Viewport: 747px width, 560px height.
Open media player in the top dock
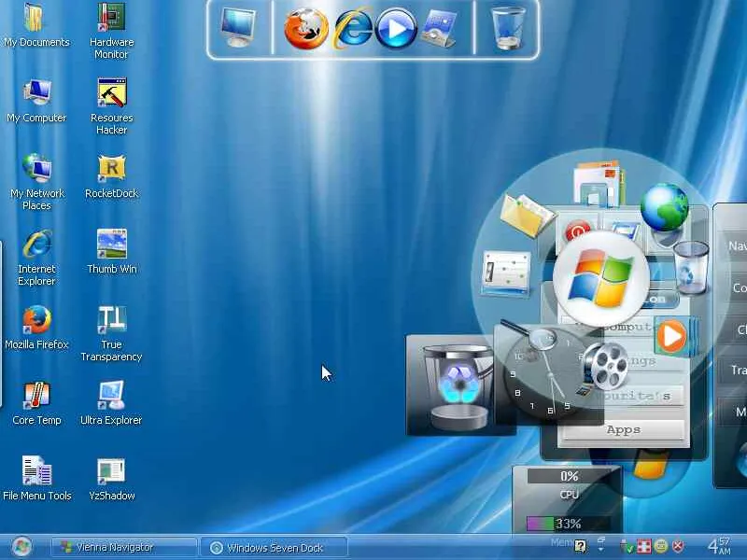click(396, 29)
